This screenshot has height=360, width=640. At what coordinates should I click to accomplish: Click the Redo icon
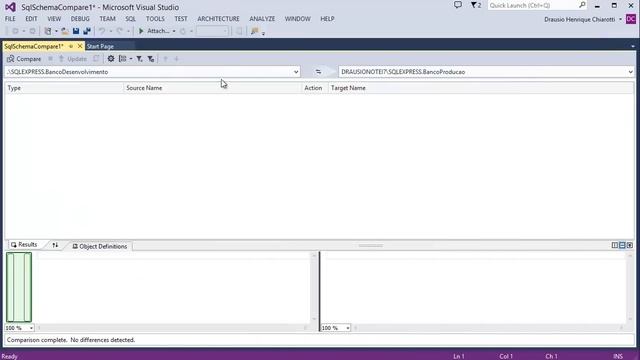tap(120, 31)
